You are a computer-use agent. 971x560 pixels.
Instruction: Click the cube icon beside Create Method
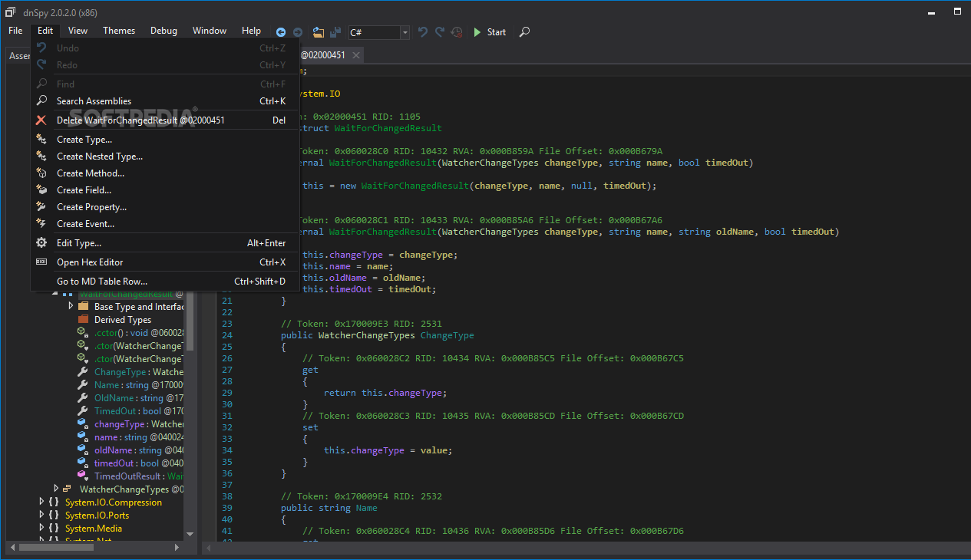click(x=41, y=173)
